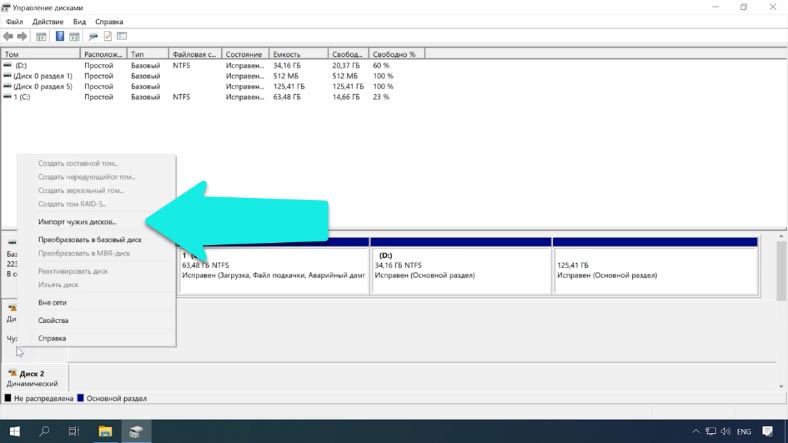Click the blue Основной раздел legend swatch
This screenshot has height=443, width=788.
[80, 398]
